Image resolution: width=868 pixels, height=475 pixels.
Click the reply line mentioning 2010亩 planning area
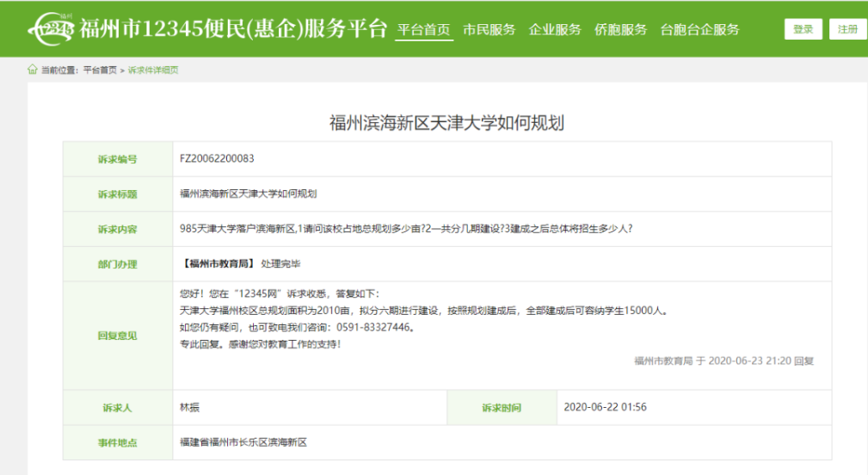coord(424,311)
